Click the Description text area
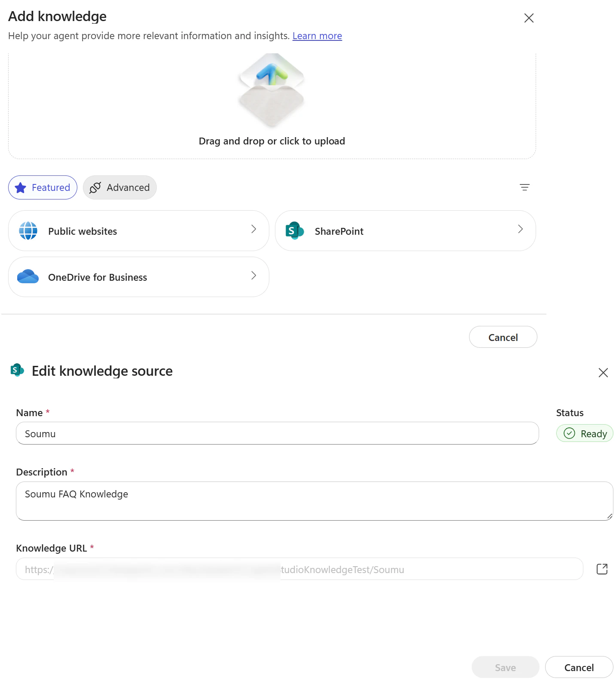 314,501
